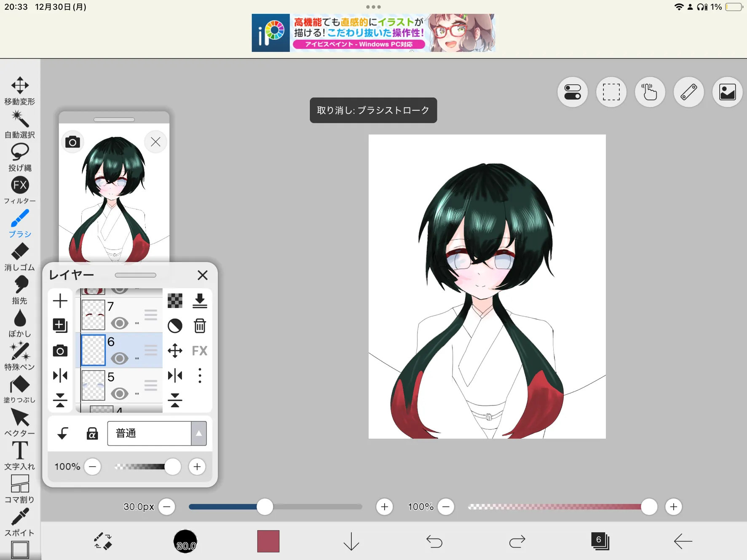Open layers panel via the 6 badge

[600, 541]
